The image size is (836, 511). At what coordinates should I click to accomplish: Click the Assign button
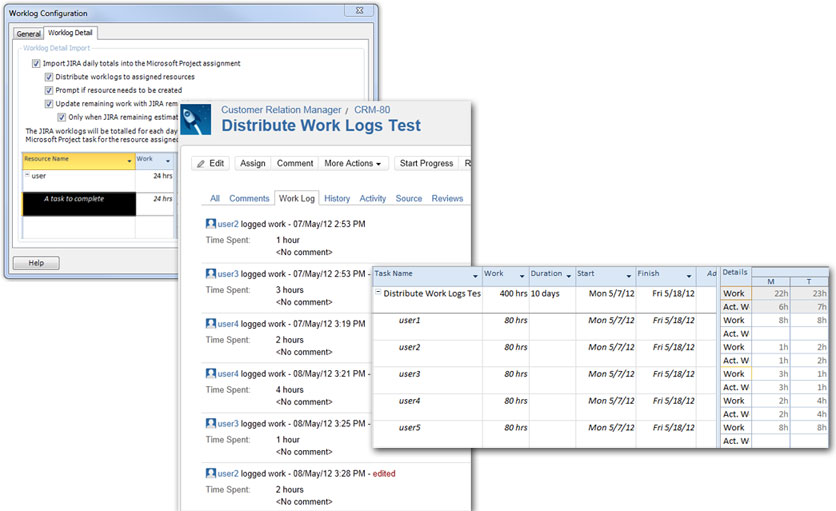pyautogui.click(x=253, y=163)
